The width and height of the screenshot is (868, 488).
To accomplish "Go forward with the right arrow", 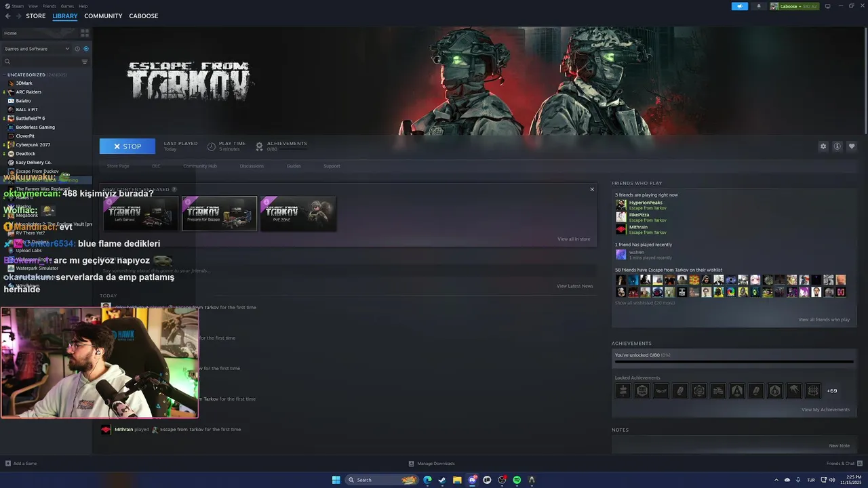I will [x=18, y=16].
